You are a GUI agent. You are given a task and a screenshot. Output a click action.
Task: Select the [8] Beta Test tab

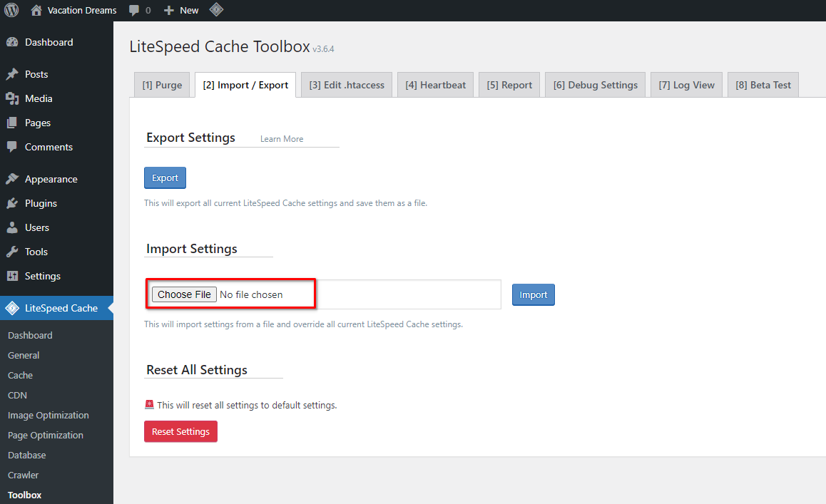763,84
